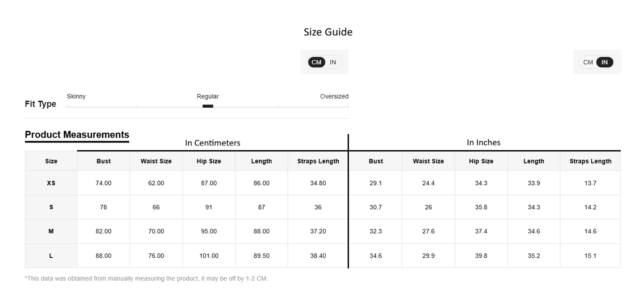Select the L size row header
The height and width of the screenshot is (306, 644).
point(51,256)
